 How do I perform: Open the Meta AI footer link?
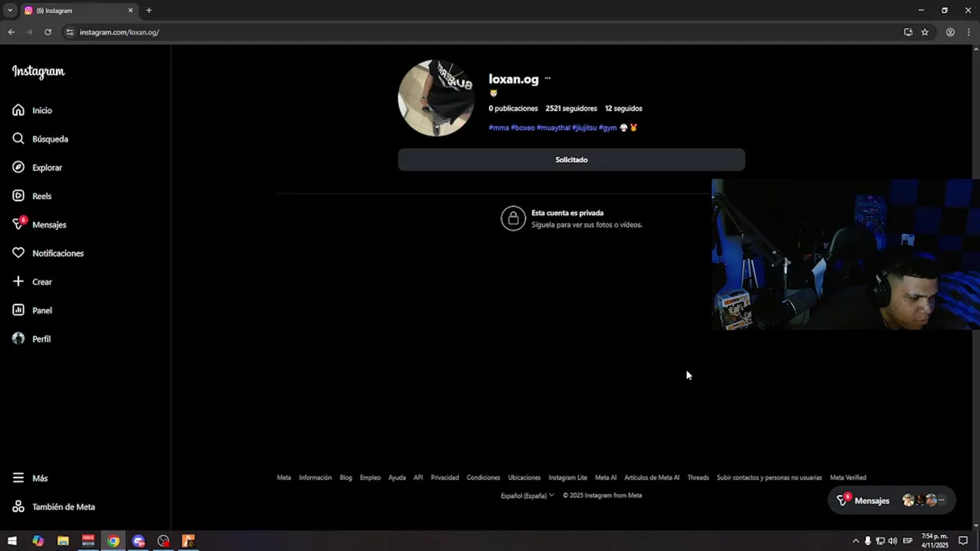(606, 478)
